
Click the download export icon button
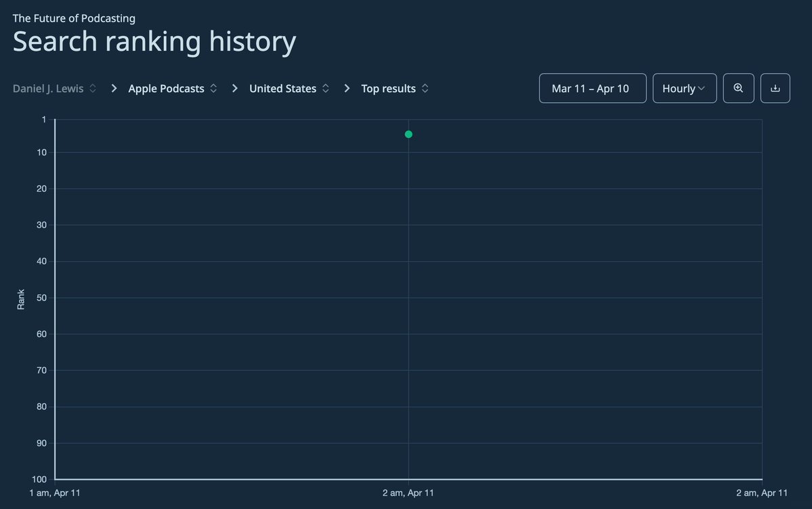(775, 88)
